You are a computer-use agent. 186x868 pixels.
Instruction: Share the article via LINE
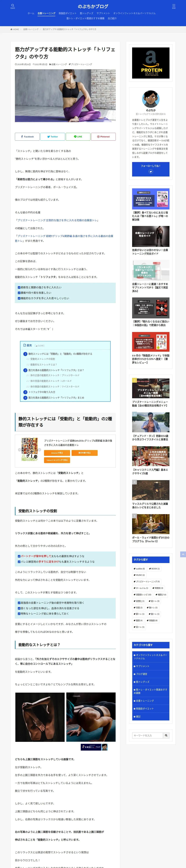pos(78,136)
